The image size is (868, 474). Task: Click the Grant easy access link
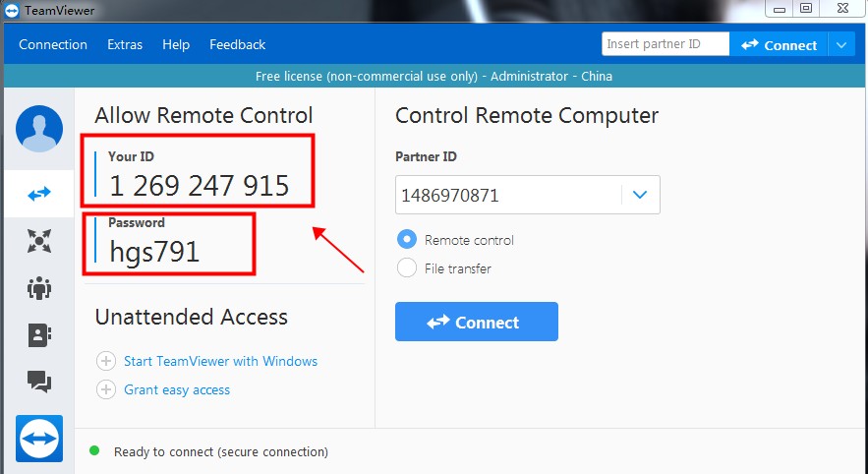coord(177,389)
